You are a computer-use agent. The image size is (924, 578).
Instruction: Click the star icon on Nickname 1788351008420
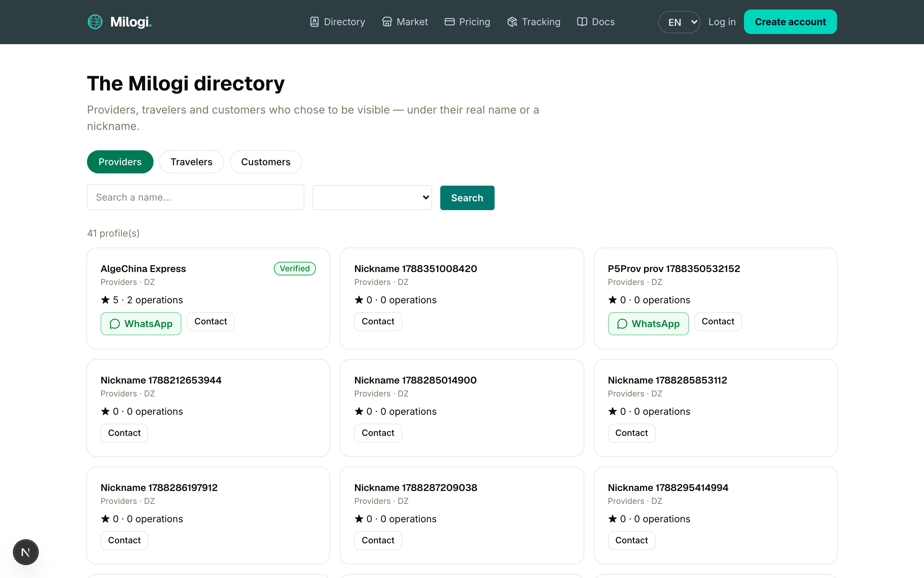coord(359,300)
